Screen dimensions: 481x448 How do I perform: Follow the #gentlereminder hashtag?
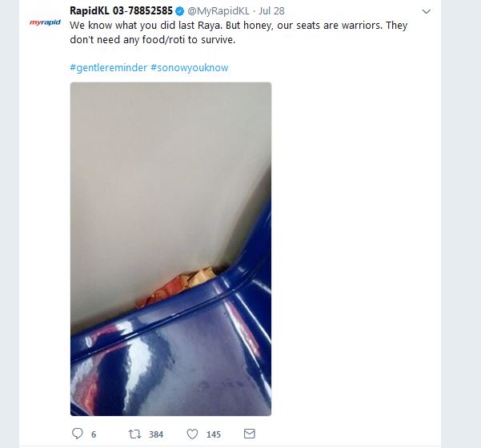(x=109, y=67)
